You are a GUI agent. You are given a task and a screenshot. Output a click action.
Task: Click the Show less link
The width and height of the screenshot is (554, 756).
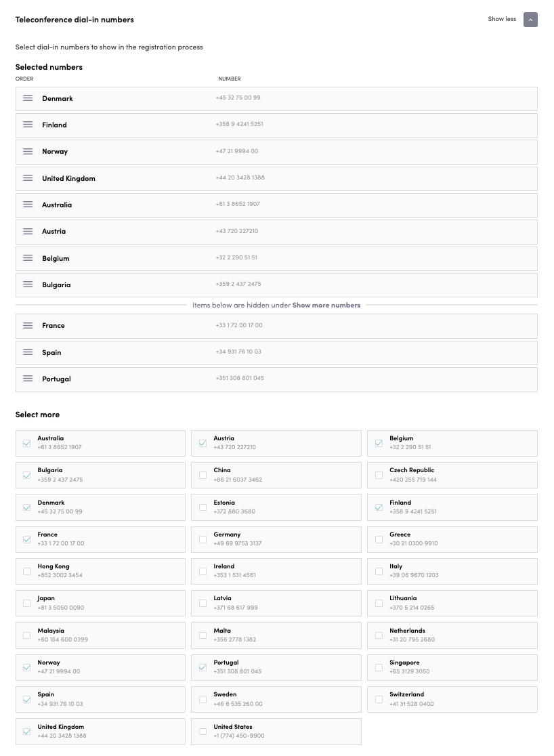click(x=501, y=19)
